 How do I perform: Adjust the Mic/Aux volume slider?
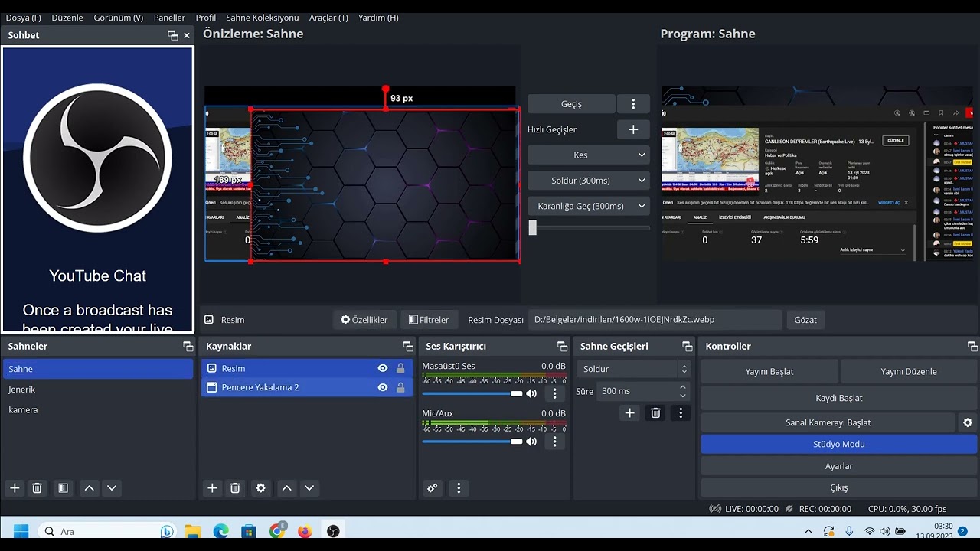pyautogui.click(x=472, y=442)
